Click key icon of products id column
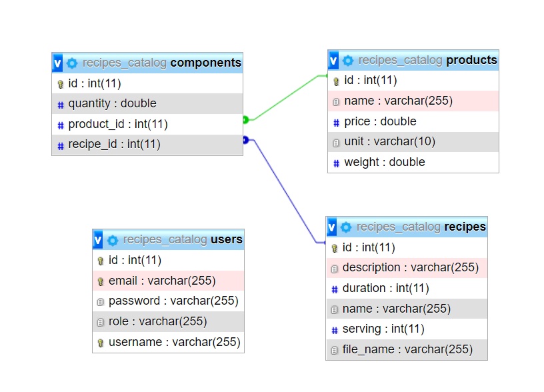Viewport: 544px width, 392px height. pos(336,81)
